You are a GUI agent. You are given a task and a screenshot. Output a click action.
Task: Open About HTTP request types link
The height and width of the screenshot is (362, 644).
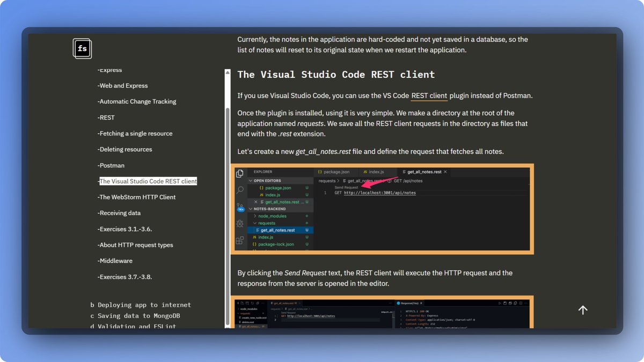pyautogui.click(x=135, y=245)
